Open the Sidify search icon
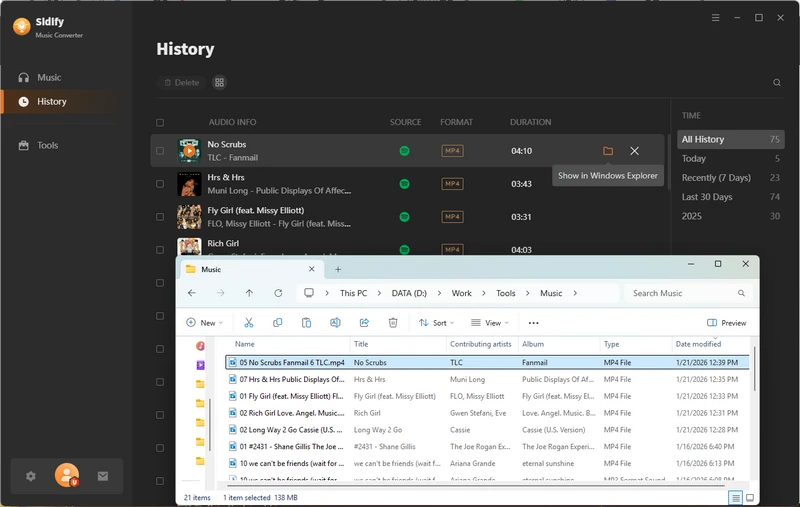This screenshot has height=507, width=800. point(777,83)
